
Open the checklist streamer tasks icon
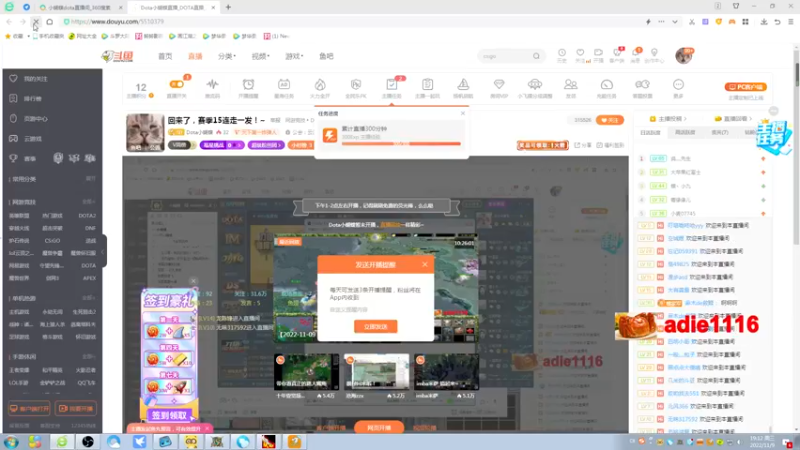tap(392, 84)
